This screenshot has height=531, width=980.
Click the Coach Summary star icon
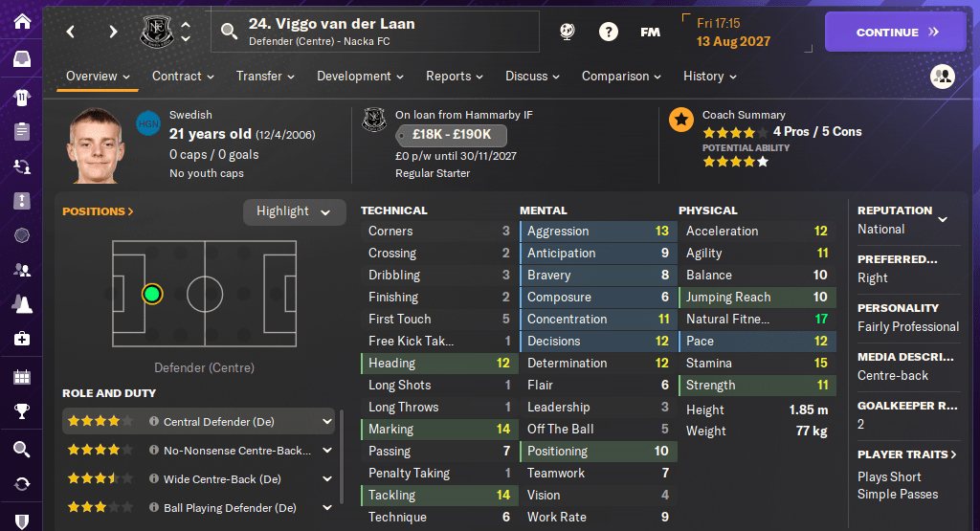pos(681,120)
